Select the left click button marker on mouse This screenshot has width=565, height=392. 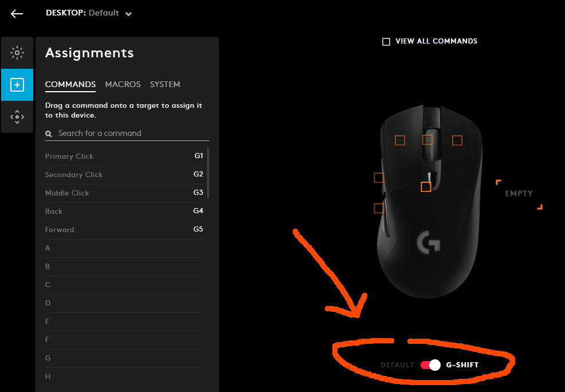tap(400, 140)
